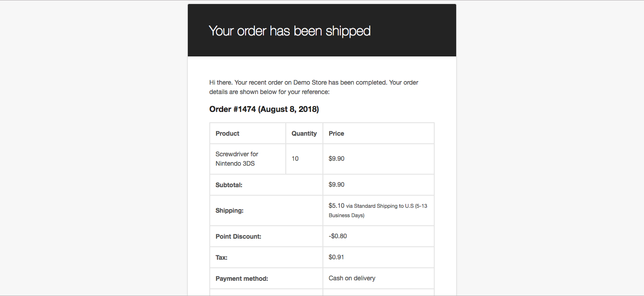The height and width of the screenshot is (296, 644).
Task: Click the "Cash on delivery" payment value
Action: click(x=352, y=278)
